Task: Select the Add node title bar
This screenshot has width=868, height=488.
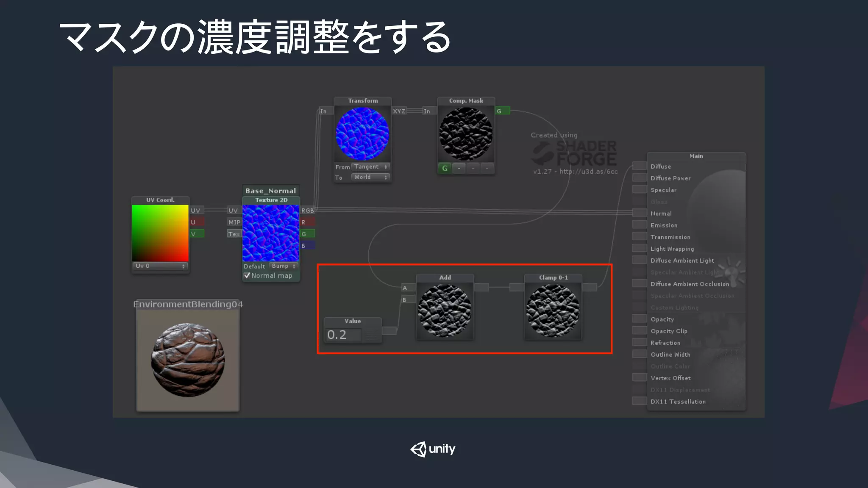Action: pos(445,278)
